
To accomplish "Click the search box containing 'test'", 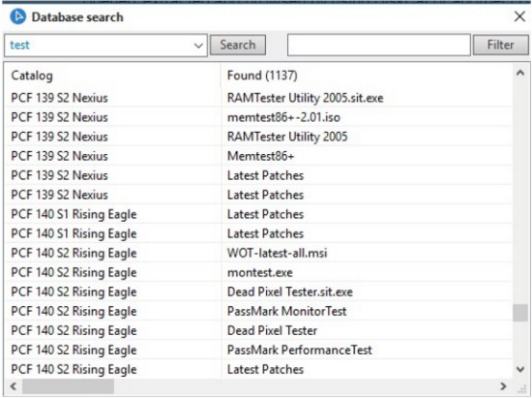I will pyautogui.click(x=105, y=46).
